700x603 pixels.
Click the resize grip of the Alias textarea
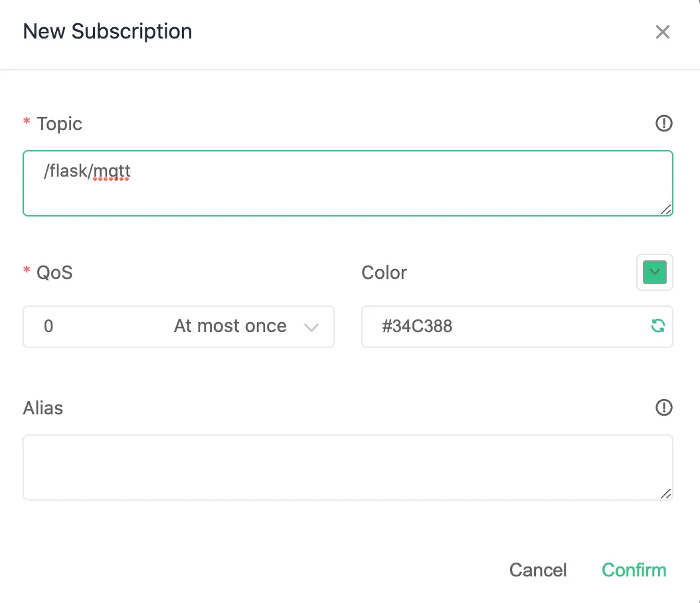point(666,495)
